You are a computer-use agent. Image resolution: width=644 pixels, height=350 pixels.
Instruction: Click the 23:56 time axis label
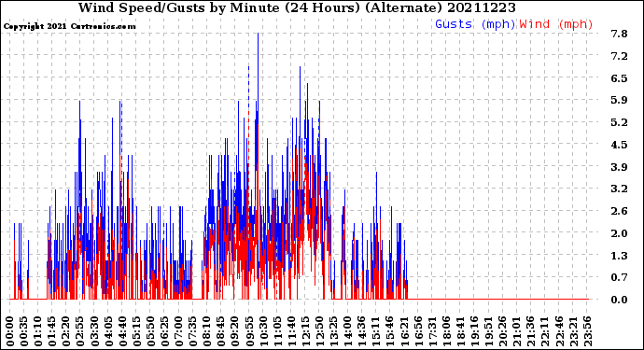coord(587,331)
